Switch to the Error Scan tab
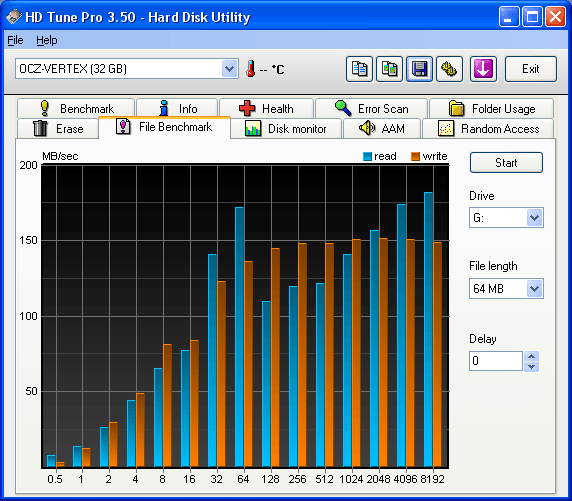Image resolution: width=572 pixels, height=501 pixels. (371, 108)
